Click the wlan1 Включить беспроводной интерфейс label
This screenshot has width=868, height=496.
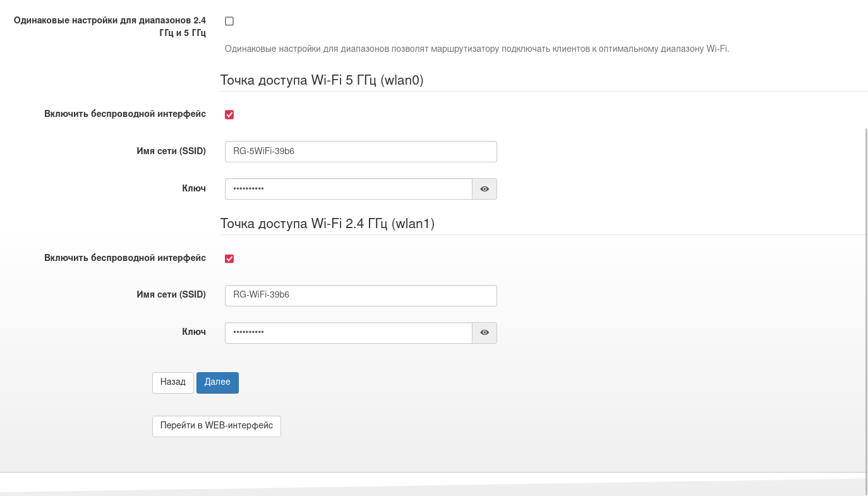click(125, 258)
